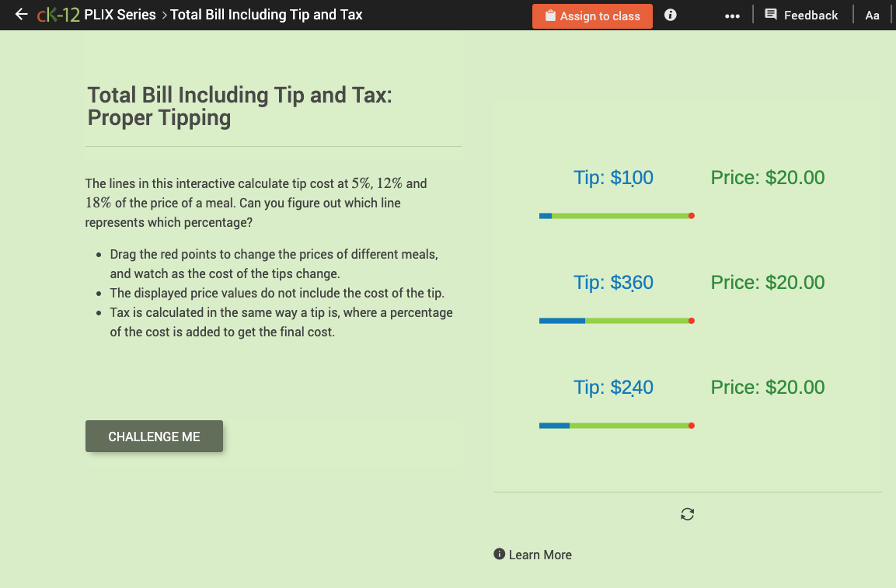Open text size settings with the Aa icon
896x588 pixels.
click(x=872, y=14)
